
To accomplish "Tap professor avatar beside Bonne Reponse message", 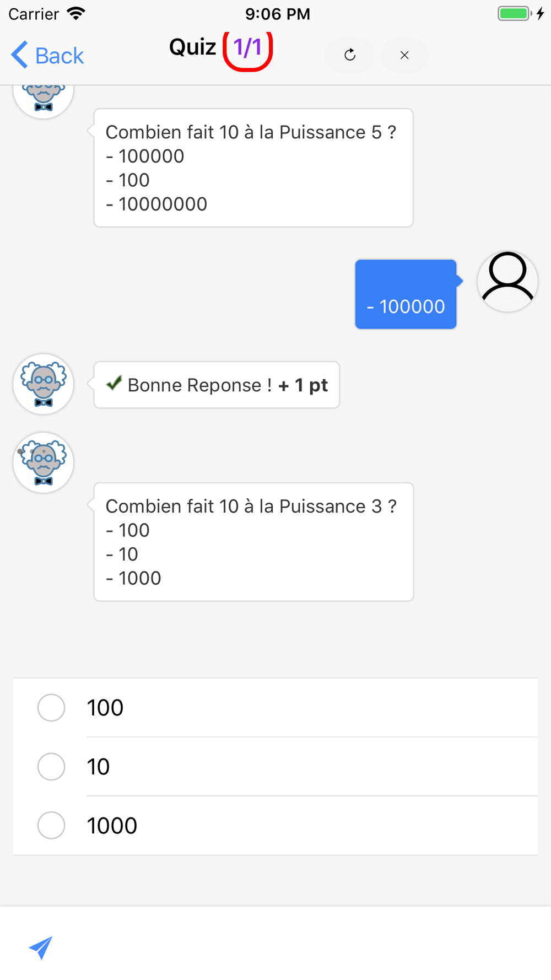I will point(44,384).
